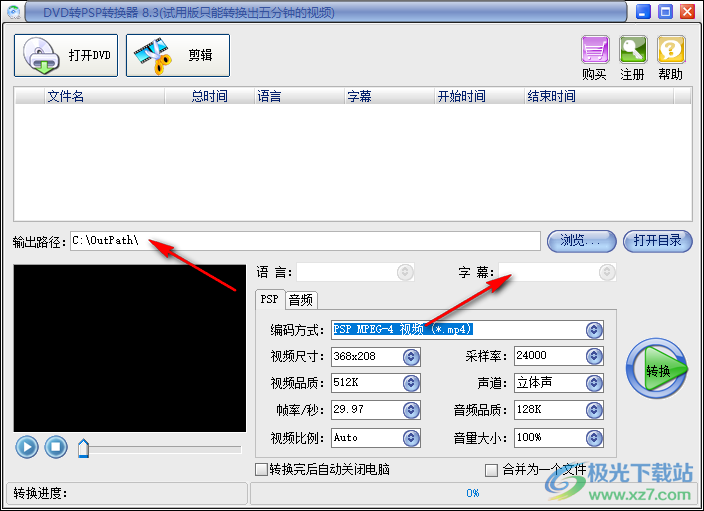Image resolution: width=704 pixels, height=511 pixels.
Task: Switch to the PSP tab
Action: tap(270, 300)
